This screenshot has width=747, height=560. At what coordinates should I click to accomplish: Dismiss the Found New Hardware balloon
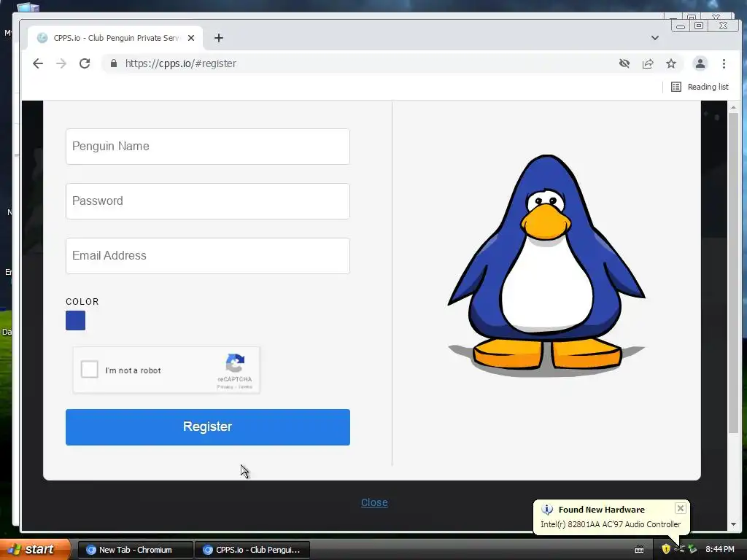pyautogui.click(x=681, y=508)
